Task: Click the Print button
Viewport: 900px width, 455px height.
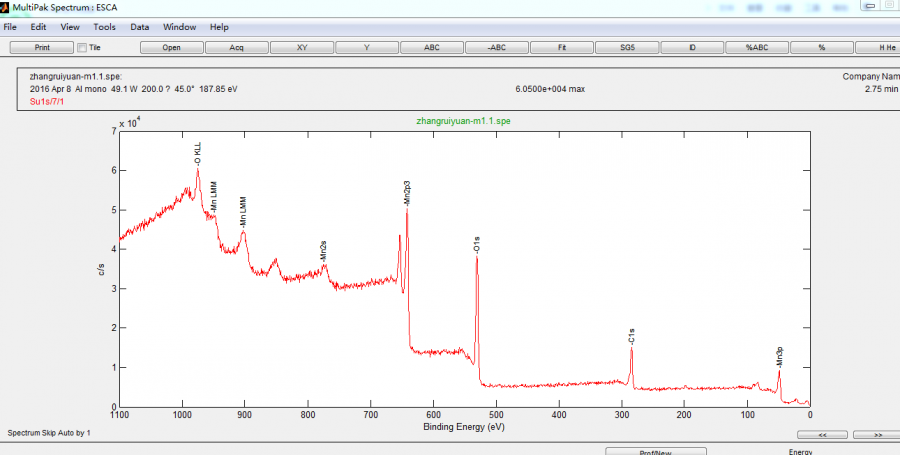Action: 42,48
